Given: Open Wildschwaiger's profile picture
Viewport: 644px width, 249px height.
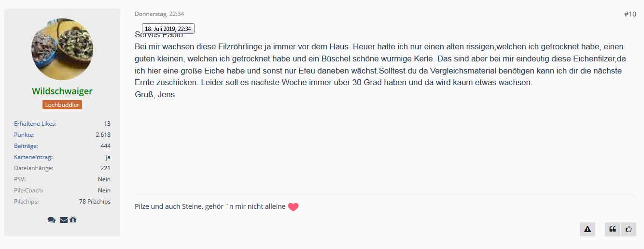Looking at the screenshot, I should [62, 49].
